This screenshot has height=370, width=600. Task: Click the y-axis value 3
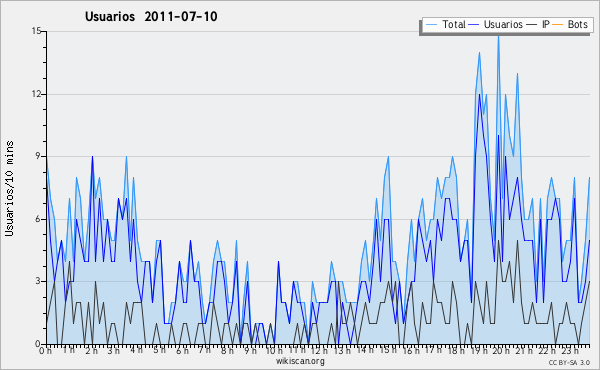coord(38,281)
